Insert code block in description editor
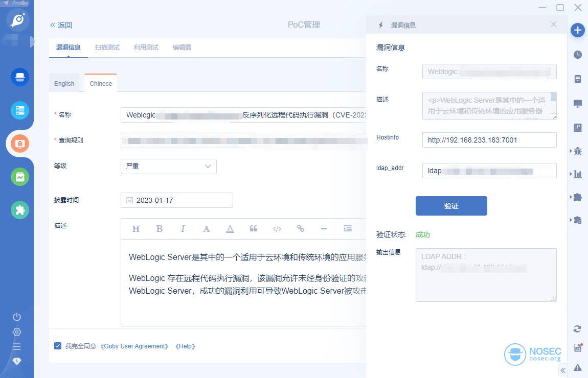This screenshot has width=588, height=378. 277,229
